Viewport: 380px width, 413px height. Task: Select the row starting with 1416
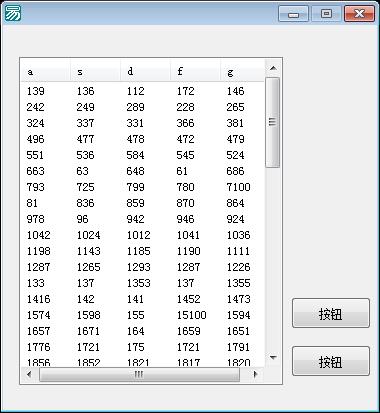tap(143, 299)
